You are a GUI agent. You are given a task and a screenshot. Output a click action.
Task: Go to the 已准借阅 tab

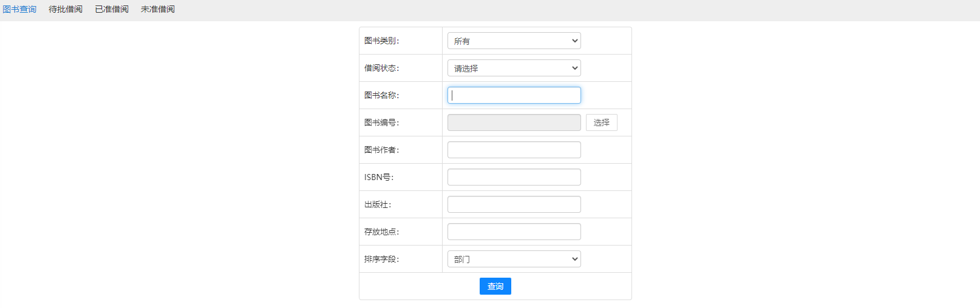[112, 9]
